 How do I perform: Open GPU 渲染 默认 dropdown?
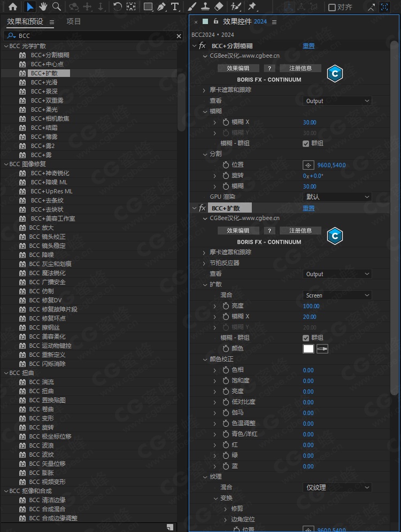pos(337,197)
